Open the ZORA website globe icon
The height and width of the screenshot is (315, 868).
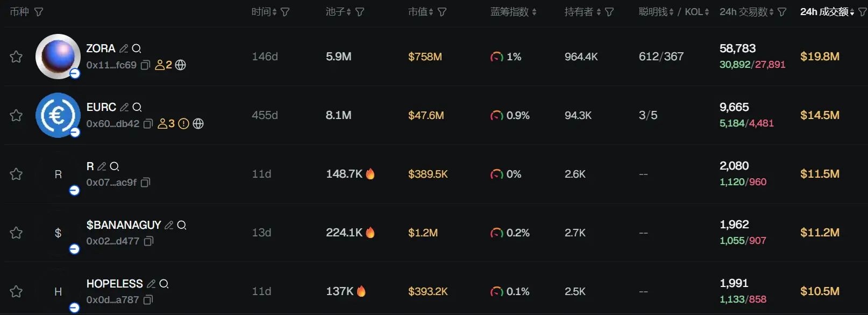[181, 65]
